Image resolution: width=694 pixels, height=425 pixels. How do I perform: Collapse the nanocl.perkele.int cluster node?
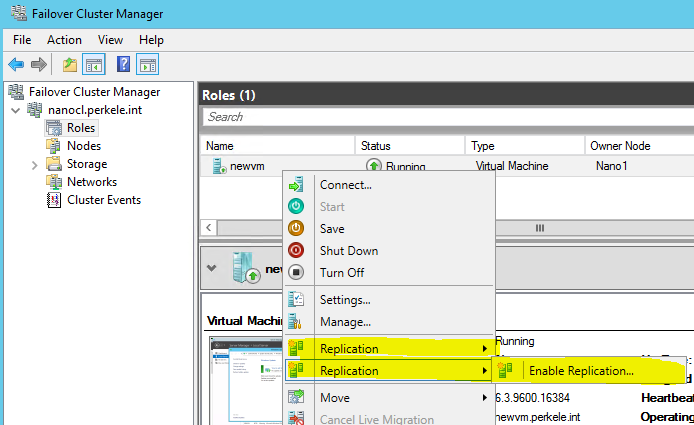(x=16, y=110)
